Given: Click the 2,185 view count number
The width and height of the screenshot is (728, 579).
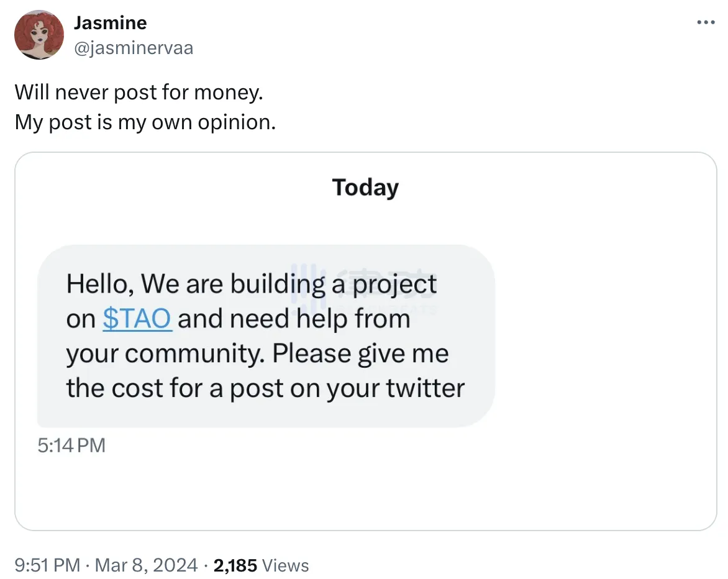Looking at the screenshot, I should (x=235, y=565).
